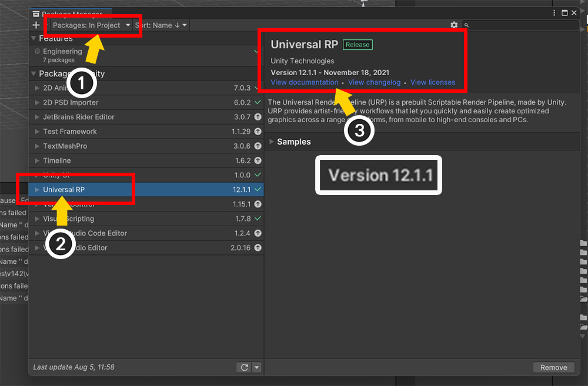588x386 pixels.
Task: Click the Remove button
Action: pyautogui.click(x=553, y=368)
